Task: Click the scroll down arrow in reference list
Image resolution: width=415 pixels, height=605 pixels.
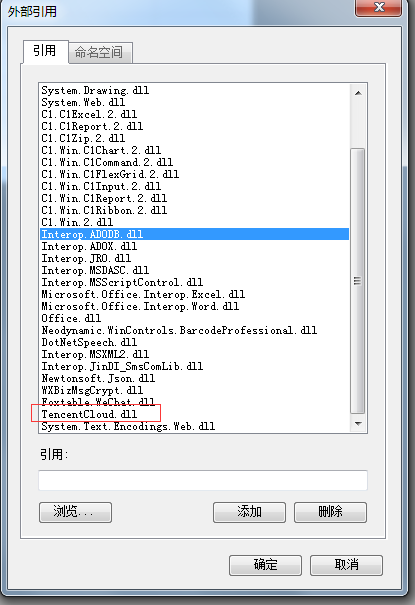Action: point(358,424)
